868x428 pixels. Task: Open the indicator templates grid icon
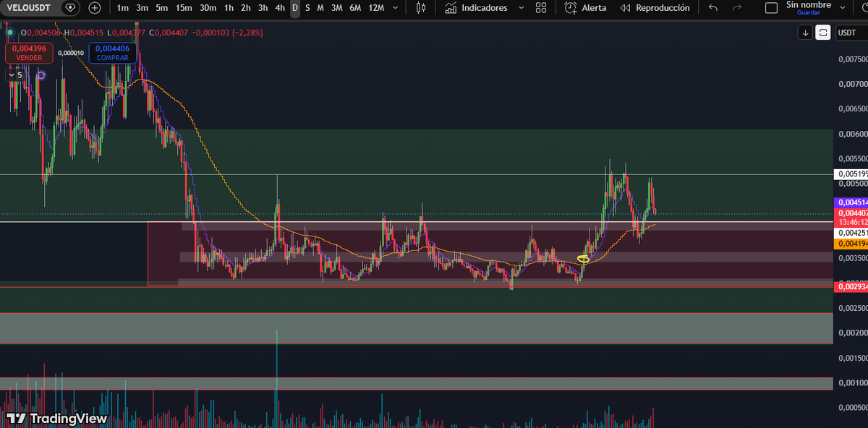541,8
